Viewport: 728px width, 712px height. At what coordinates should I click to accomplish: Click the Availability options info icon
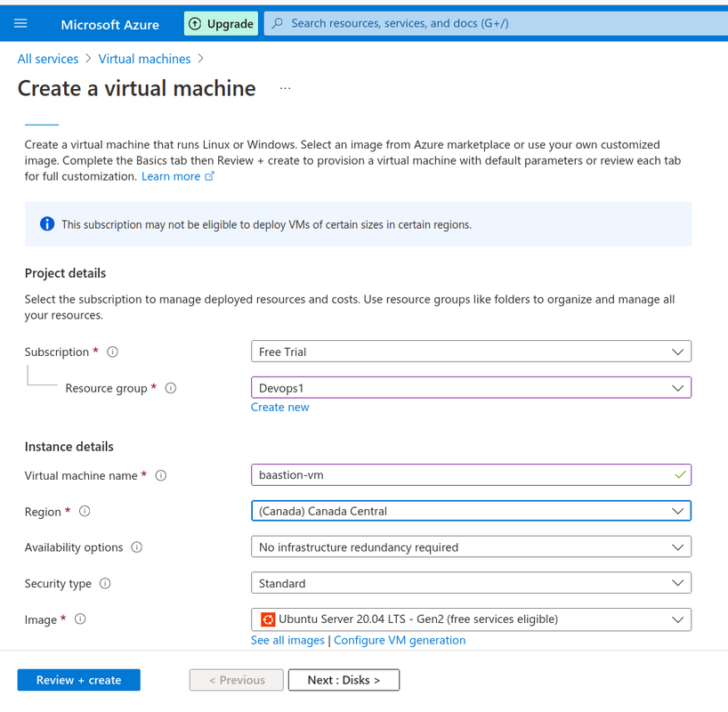point(136,547)
